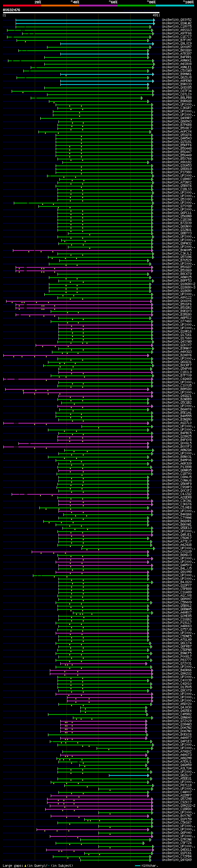This screenshot has width=197, height=868.
Task: Open hit UniRef100_Q1WLW2
Action: [177, 23]
